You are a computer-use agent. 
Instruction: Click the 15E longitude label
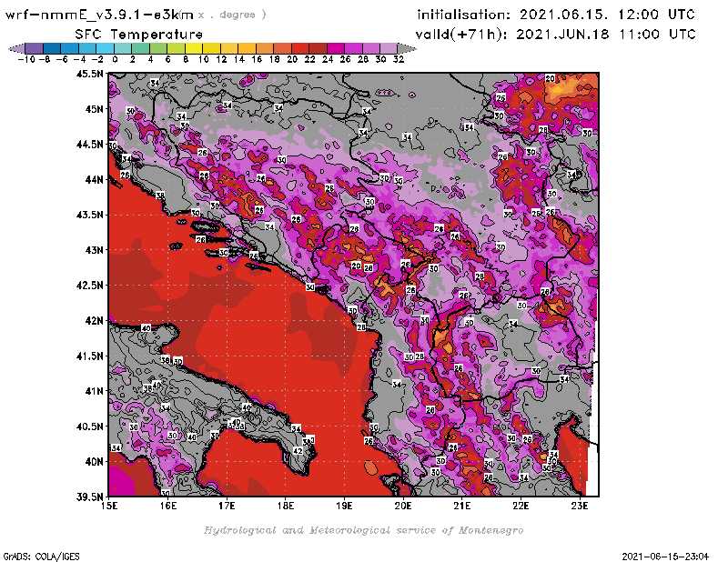(x=109, y=506)
